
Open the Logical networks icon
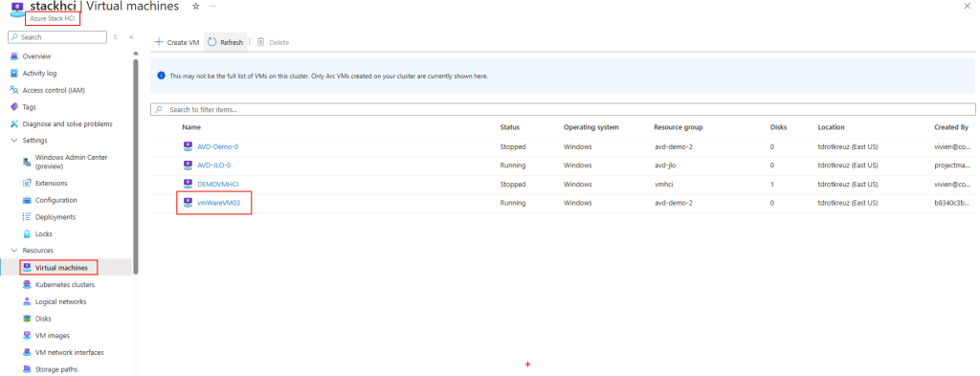pos(27,301)
